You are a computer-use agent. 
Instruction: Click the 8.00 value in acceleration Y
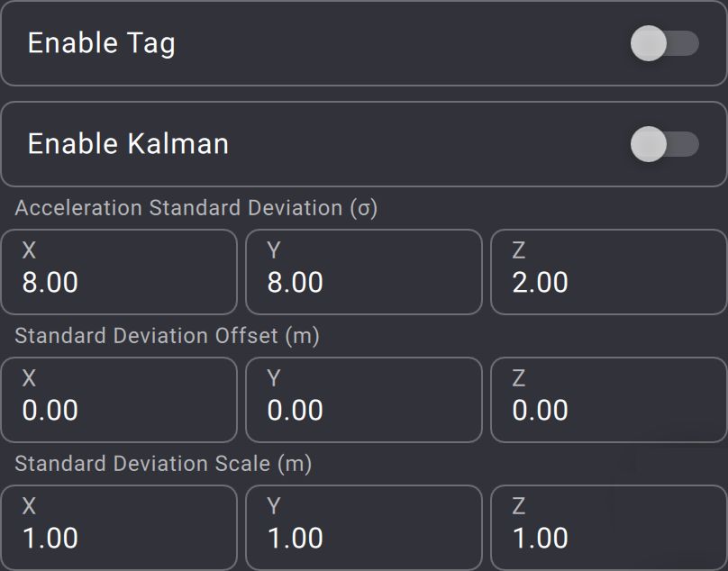[x=296, y=283]
